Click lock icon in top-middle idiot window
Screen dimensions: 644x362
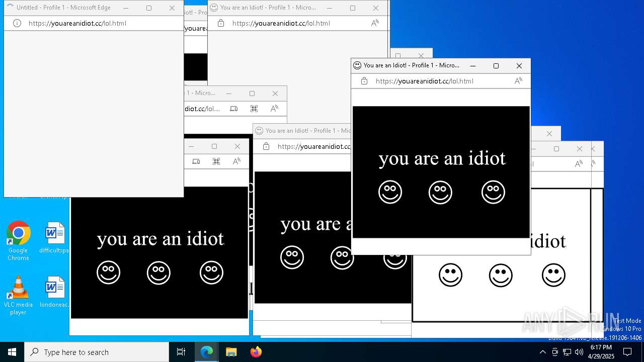220,23
